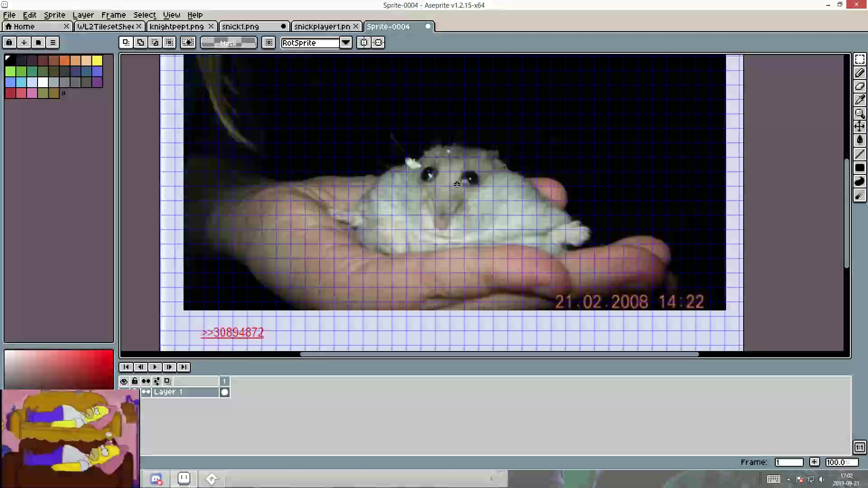Pick the orange palette swatch

coord(65,61)
